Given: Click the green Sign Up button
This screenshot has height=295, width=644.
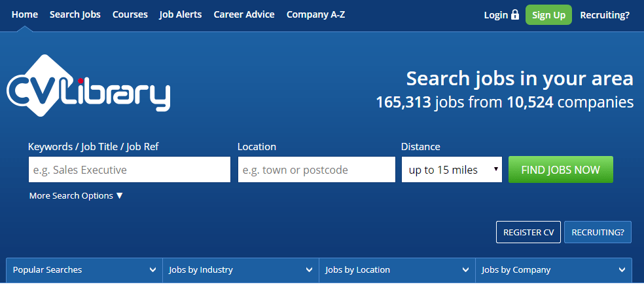Looking at the screenshot, I should click(x=548, y=15).
